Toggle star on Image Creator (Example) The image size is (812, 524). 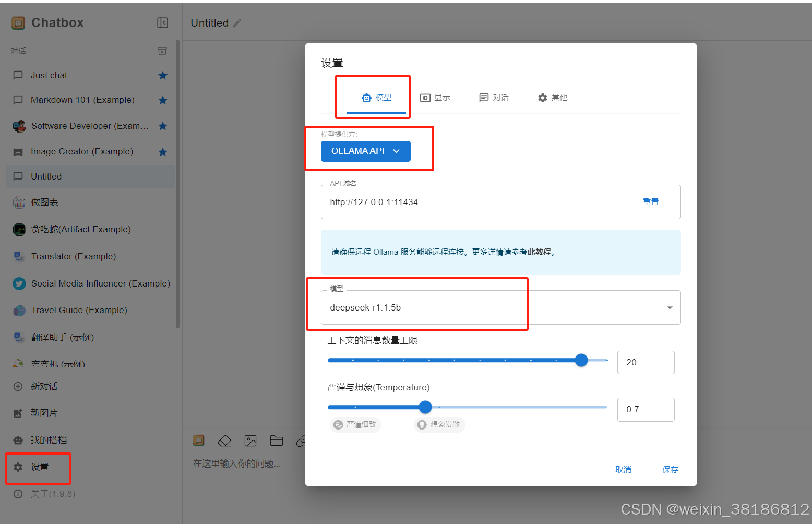click(163, 152)
